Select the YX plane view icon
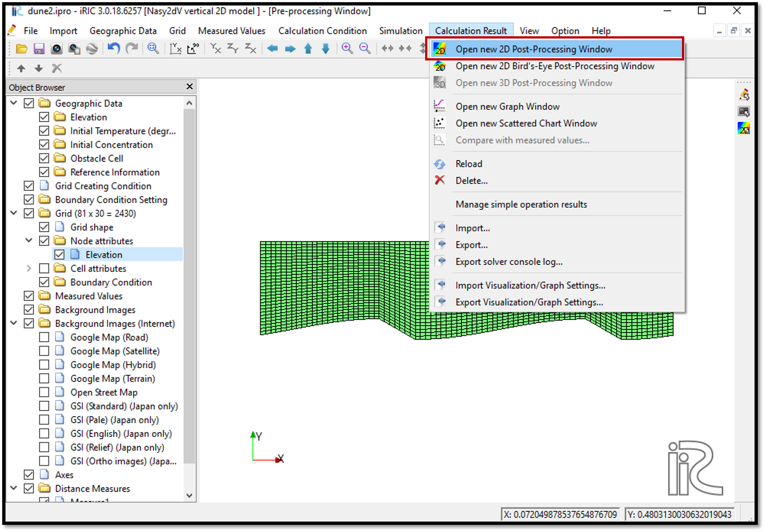765x532 pixels. [216, 48]
